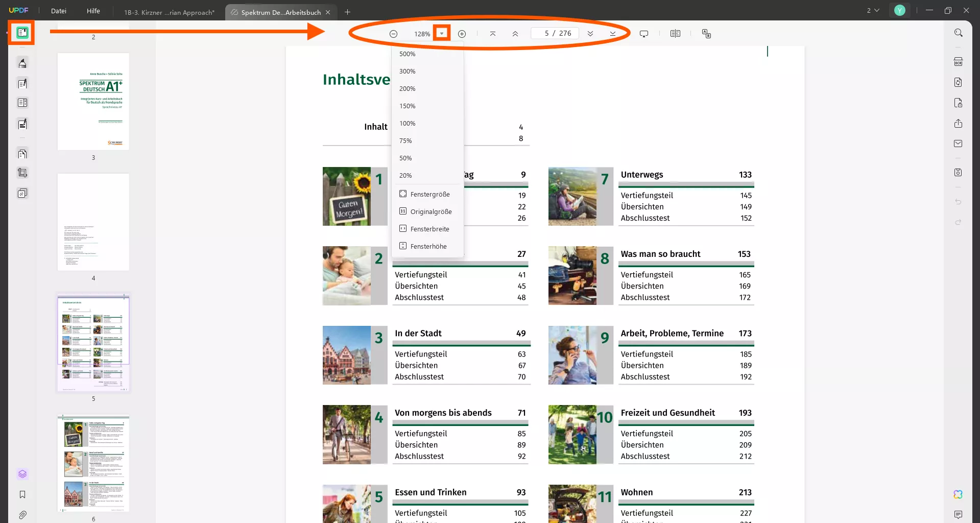Screen dimensions: 980x523
Task: Add a new tab with the plus button
Action: (347, 12)
